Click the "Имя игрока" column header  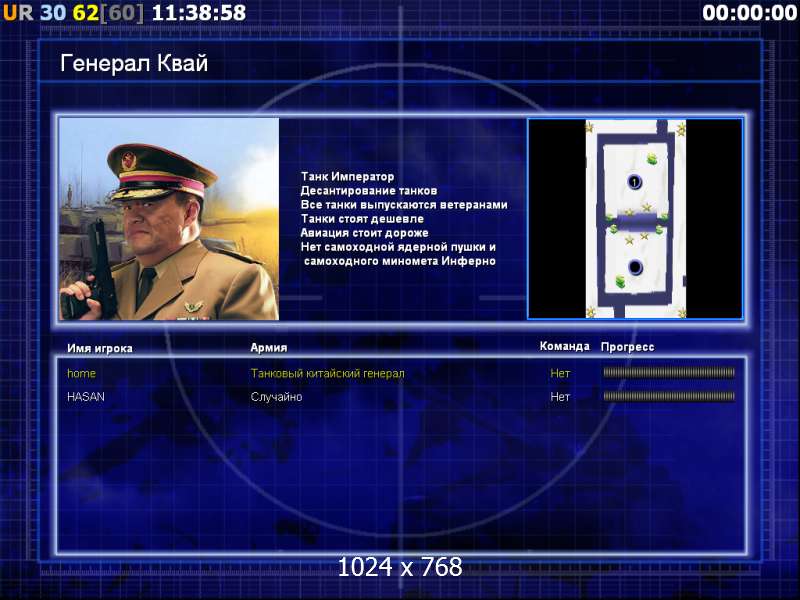pos(100,348)
